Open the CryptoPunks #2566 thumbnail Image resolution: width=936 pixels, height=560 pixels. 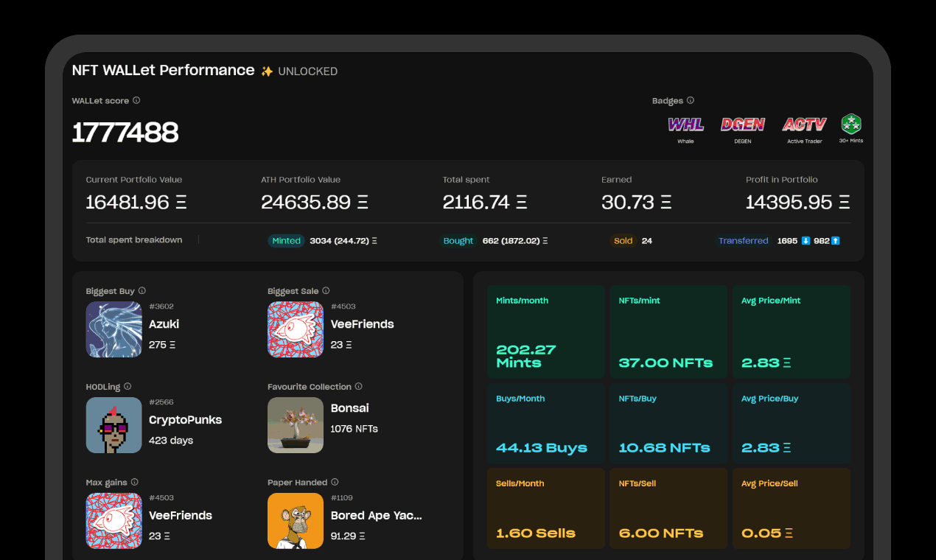coord(113,425)
